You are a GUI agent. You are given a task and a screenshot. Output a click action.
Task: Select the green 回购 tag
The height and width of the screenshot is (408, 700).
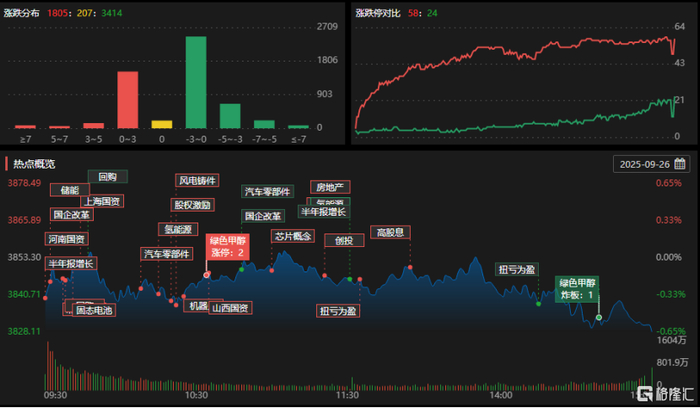click(108, 176)
